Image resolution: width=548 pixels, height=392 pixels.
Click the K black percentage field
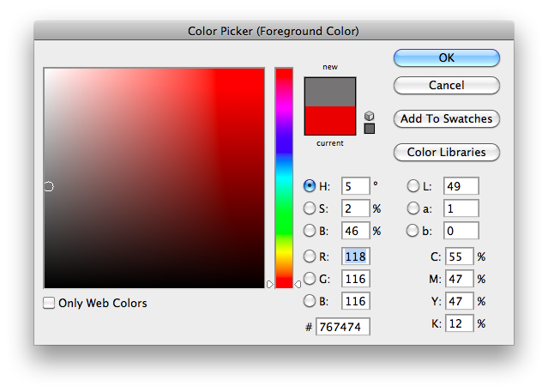[x=459, y=323]
